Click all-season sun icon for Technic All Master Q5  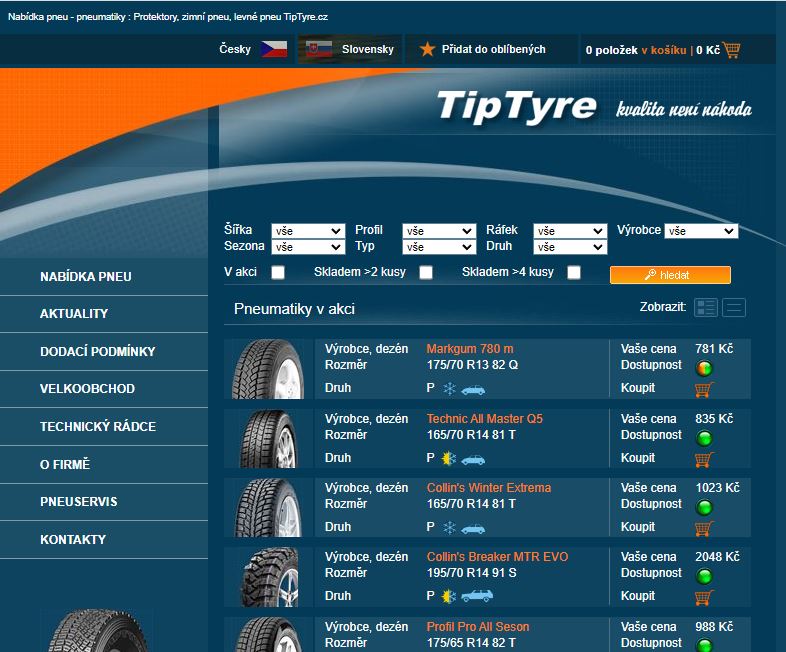pyautogui.click(x=449, y=458)
